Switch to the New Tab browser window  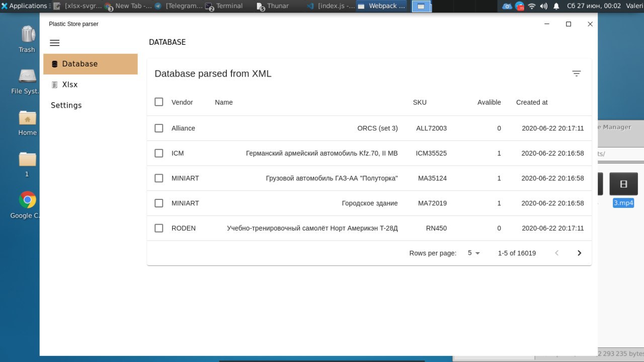(128, 6)
